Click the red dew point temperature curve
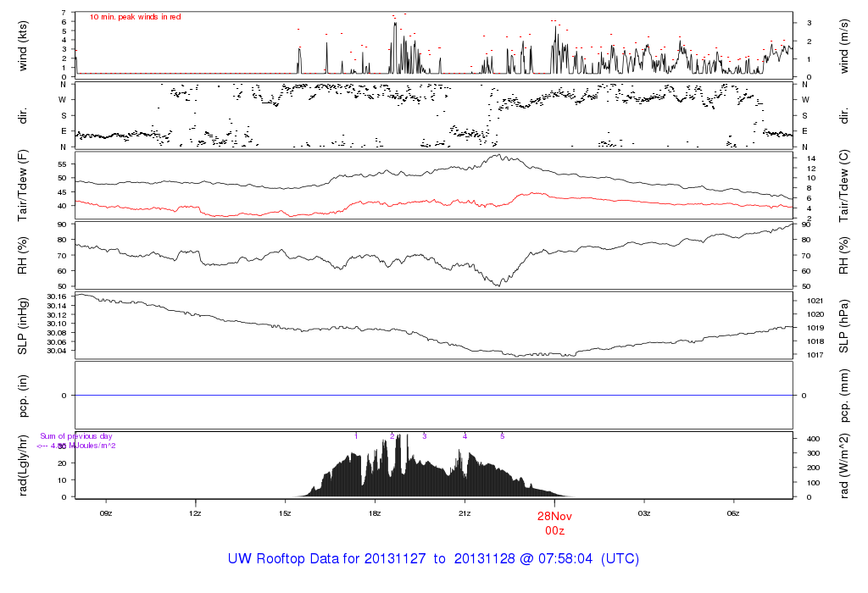Image resolution: width=868 pixels, height=593 pixels. pos(433,202)
